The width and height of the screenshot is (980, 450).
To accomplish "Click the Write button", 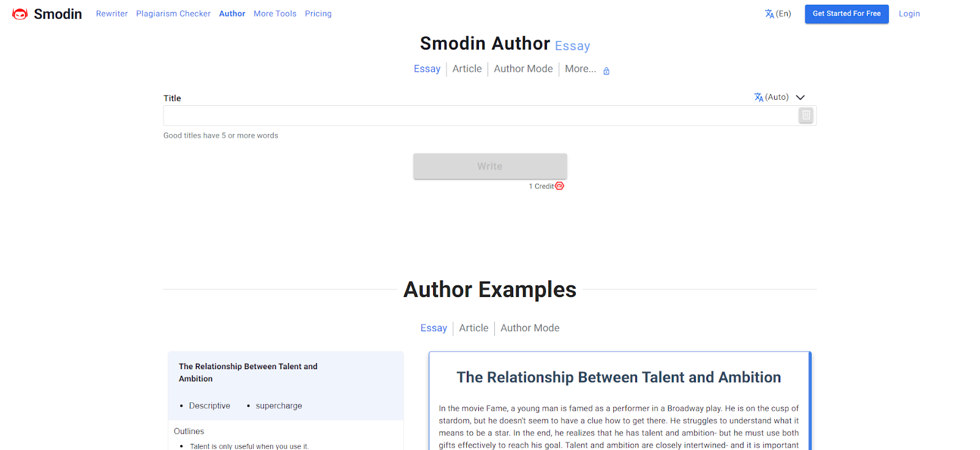I will (490, 167).
